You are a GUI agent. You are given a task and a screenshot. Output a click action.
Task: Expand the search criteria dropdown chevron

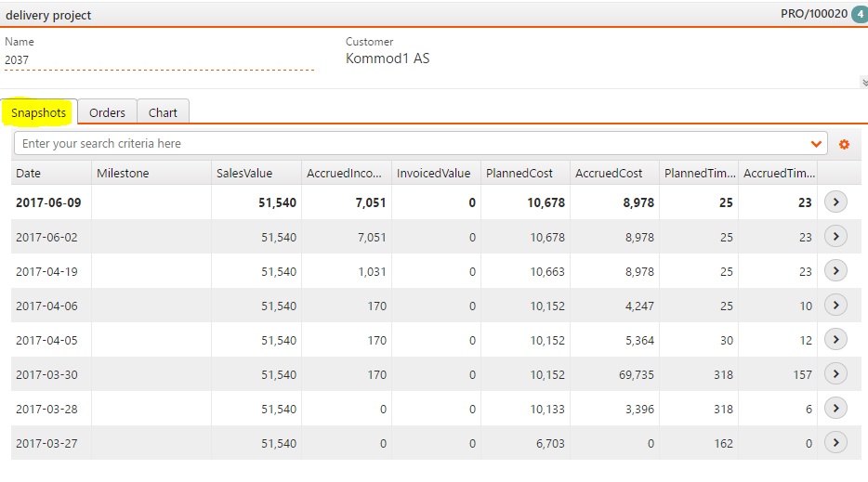coord(816,144)
